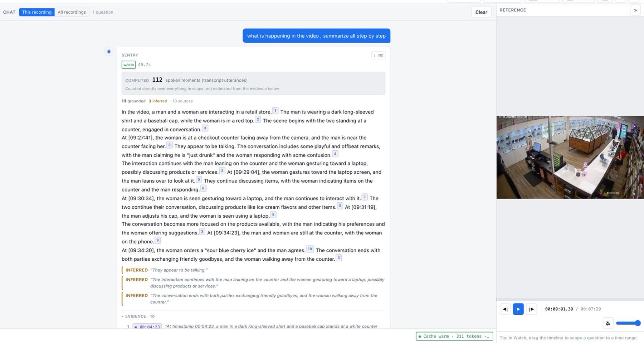Click the user question message bubble

pyautogui.click(x=316, y=36)
